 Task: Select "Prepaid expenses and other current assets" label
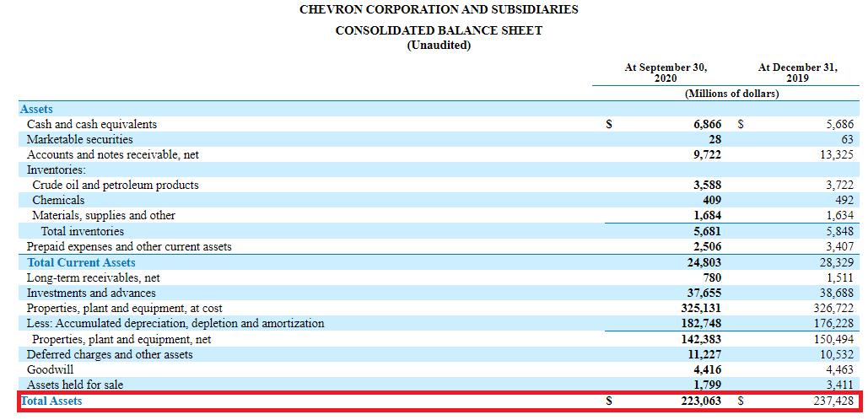(x=129, y=246)
